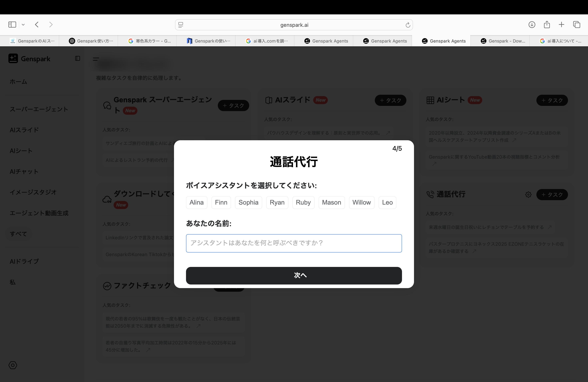Collapse the Genspark sidebar panel icon
This screenshot has height=382, width=588.
[x=78, y=59]
